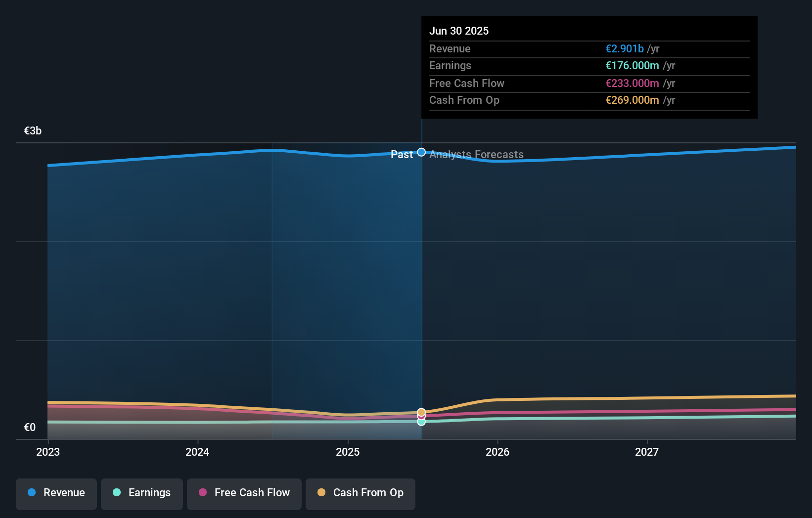
Task: Switch to the Past side of the chart
Action: (403, 154)
